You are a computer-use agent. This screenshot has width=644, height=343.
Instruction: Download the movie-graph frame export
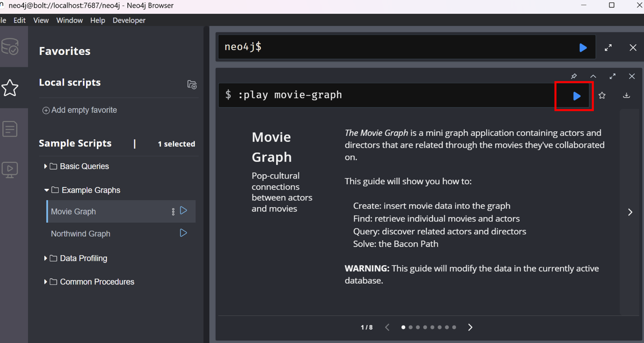pos(627,95)
